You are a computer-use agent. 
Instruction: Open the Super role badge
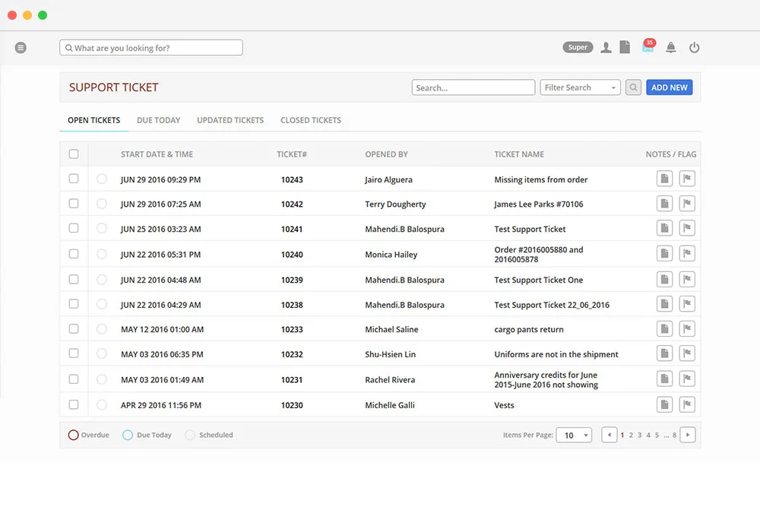tap(578, 46)
